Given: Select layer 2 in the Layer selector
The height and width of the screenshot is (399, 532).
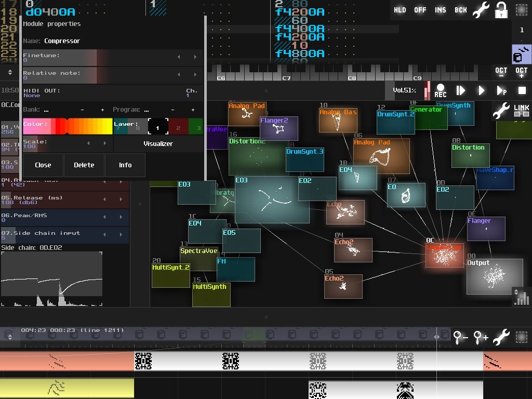Looking at the screenshot, I should click(x=178, y=127).
